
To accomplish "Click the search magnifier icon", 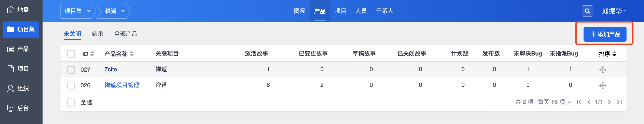I will (588, 11).
